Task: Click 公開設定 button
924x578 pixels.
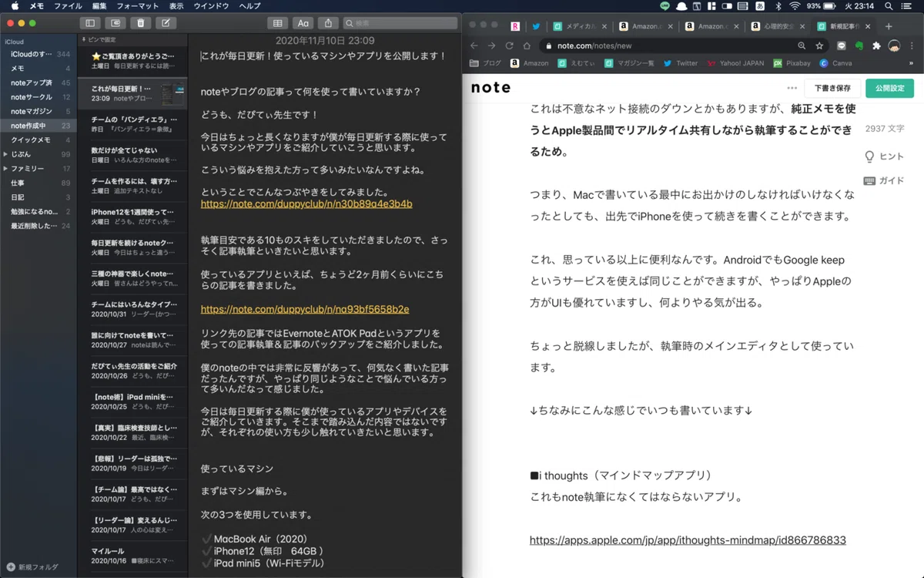Action: click(889, 88)
